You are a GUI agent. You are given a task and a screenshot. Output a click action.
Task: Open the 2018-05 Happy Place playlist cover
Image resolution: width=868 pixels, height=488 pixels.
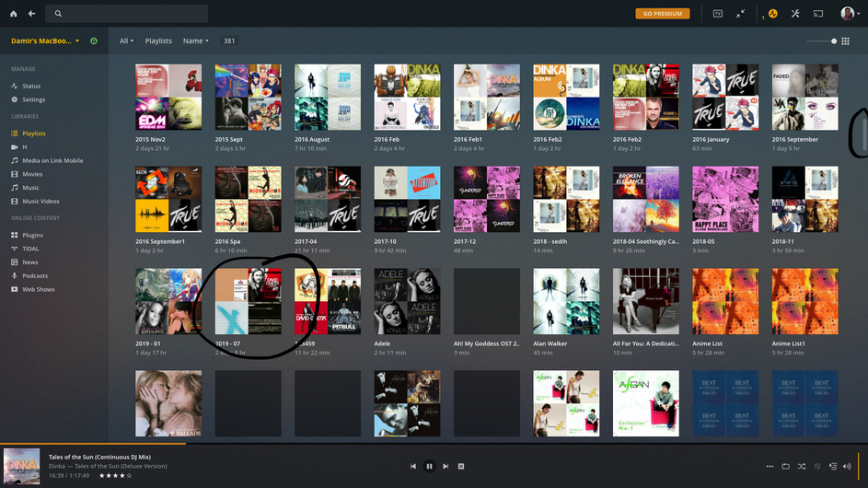tap(725, 199)
